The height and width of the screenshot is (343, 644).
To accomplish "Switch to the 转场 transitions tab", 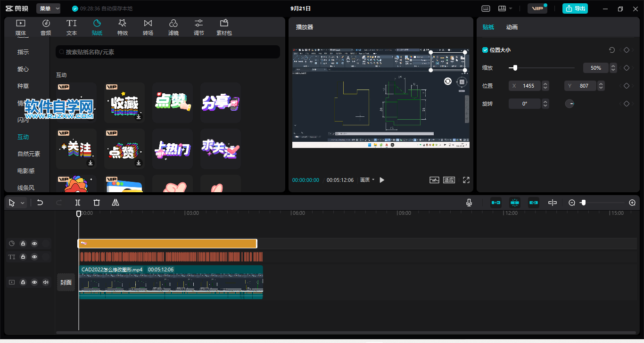I will pos(148,27).
